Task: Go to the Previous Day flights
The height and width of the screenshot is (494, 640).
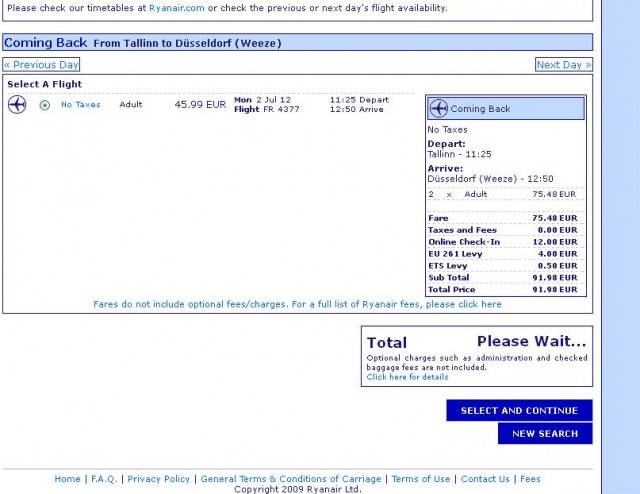Action: pos(41,65)
